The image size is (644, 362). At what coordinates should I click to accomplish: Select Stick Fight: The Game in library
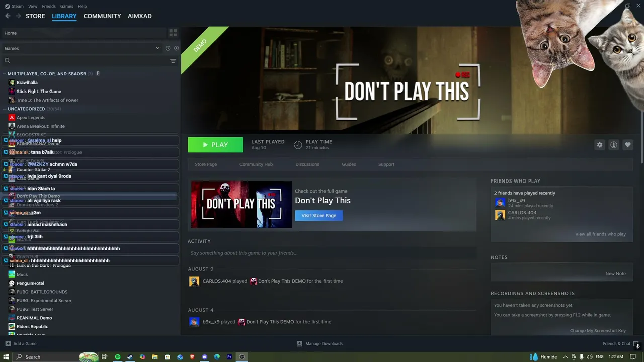tap(39, 92)
